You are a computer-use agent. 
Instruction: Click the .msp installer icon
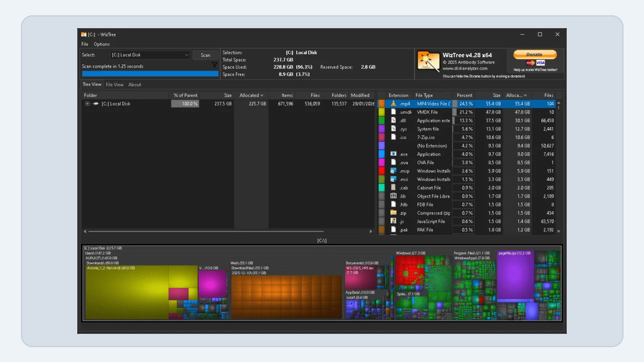[393, 171]
